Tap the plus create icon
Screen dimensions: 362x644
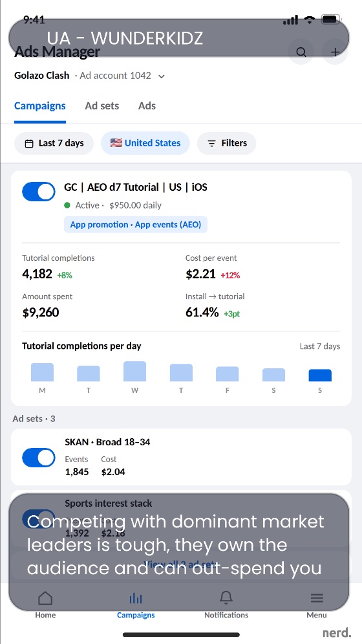click(x=335, y=52)
